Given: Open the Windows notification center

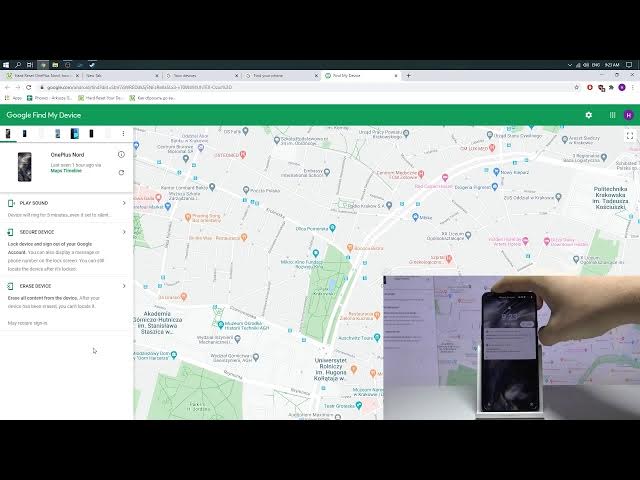Looking at the screenshot, I should pyautogui.click(x=629, y=64).
